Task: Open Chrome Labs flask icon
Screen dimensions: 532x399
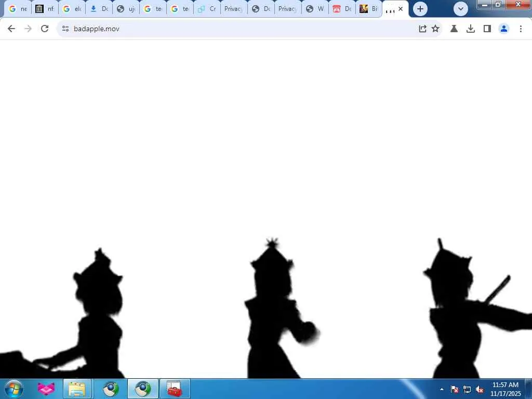Action: coord(454,29)
